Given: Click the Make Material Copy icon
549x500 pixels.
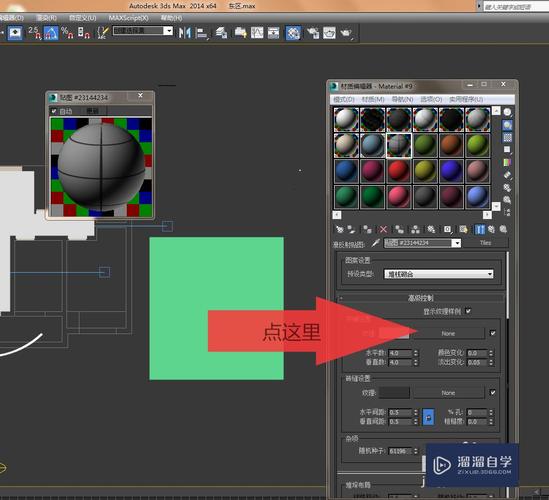Looking at the screenshot, I should [399, 229].
